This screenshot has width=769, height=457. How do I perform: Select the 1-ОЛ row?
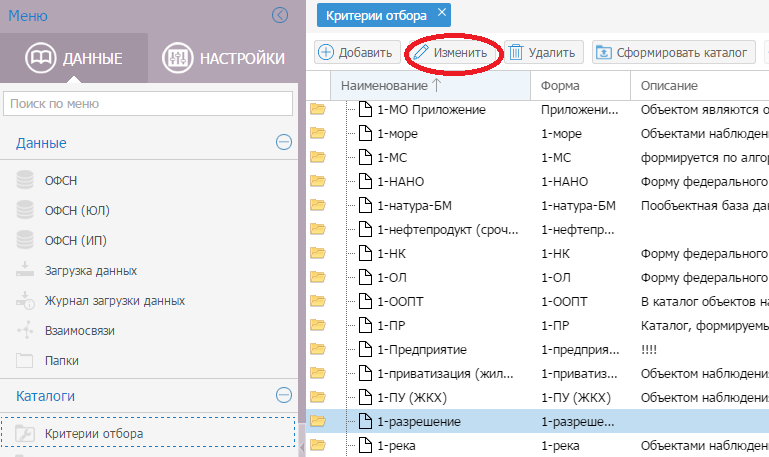pyautogui.click(x=538, y=278)
